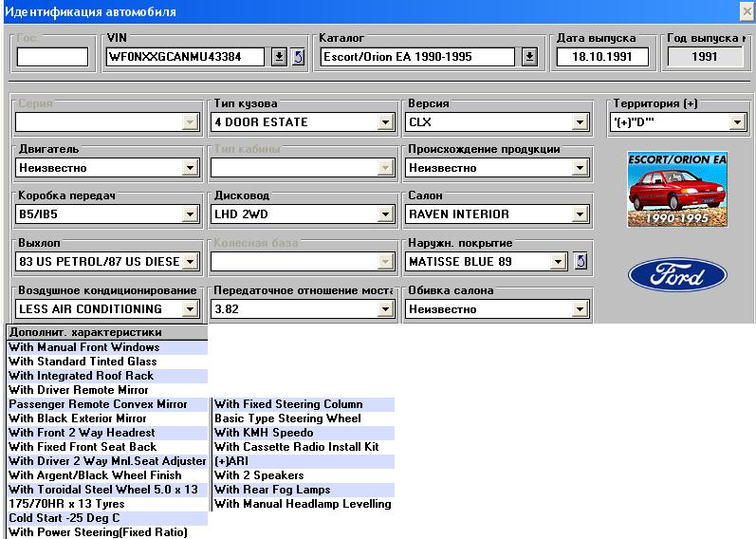Select row (+)ARI
This screenshot has width=756, height=539.
[304, 461]
